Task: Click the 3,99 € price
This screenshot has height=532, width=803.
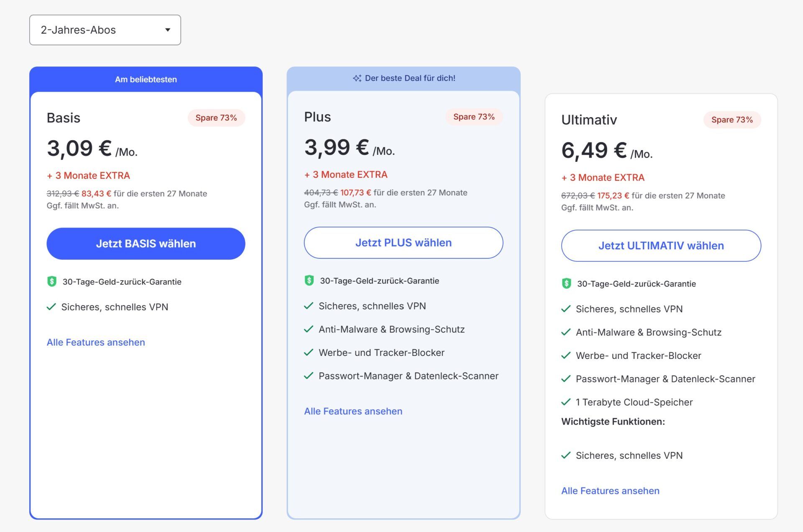Action: tap(337, 148)
